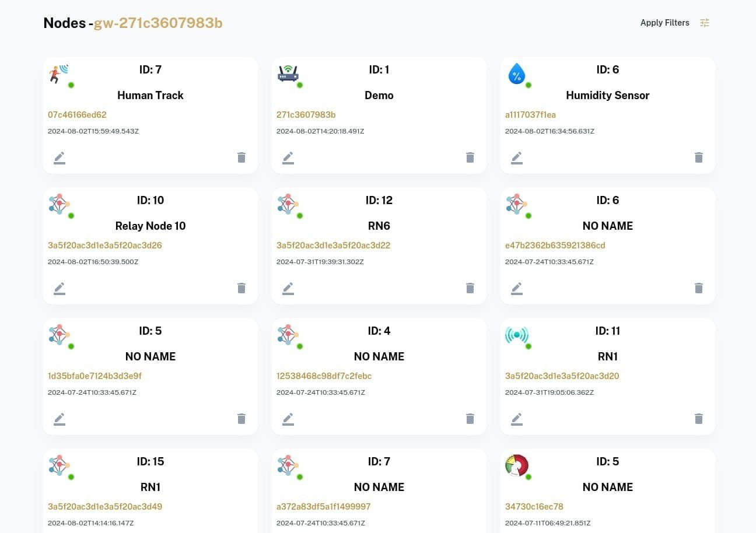The height and width of the screenshot is (533, 756).
Task: Edit the RN1 node with ID 11
Action: (x=517, y=419)
